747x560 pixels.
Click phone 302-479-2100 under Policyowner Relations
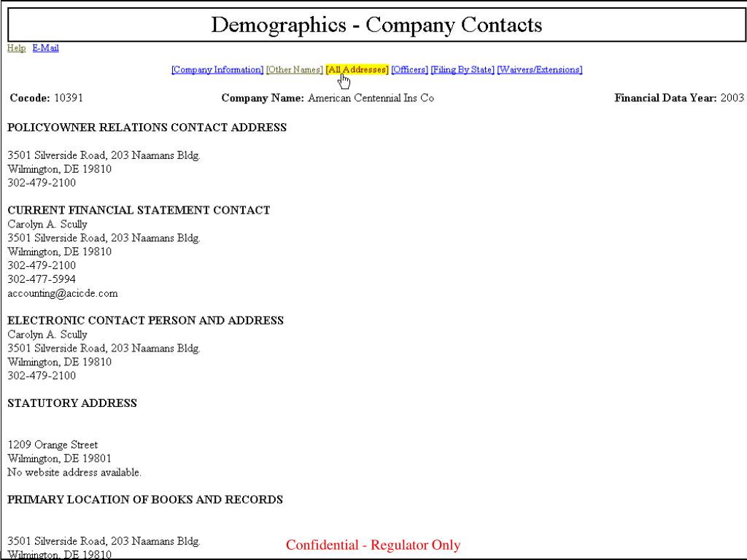42,183
